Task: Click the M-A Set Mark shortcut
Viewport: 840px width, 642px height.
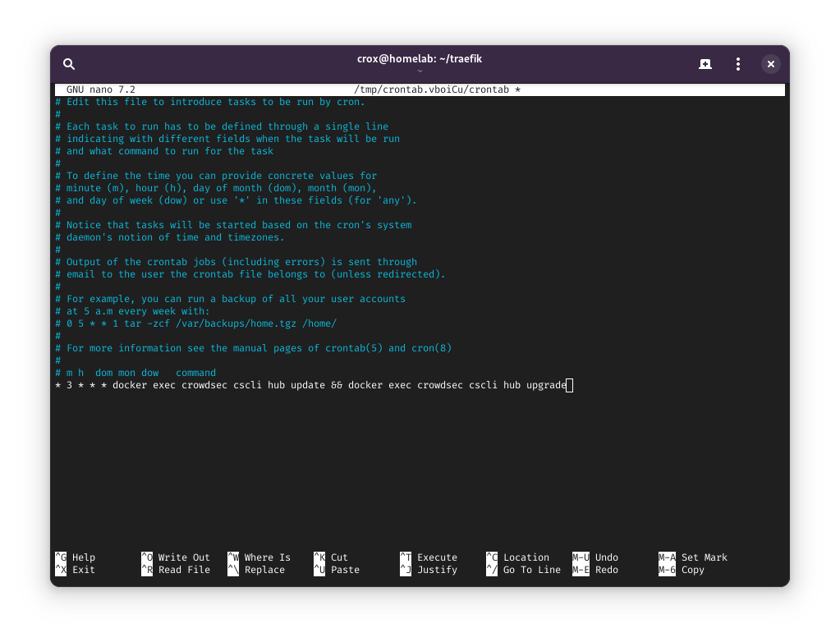Action: pos(693,557)
